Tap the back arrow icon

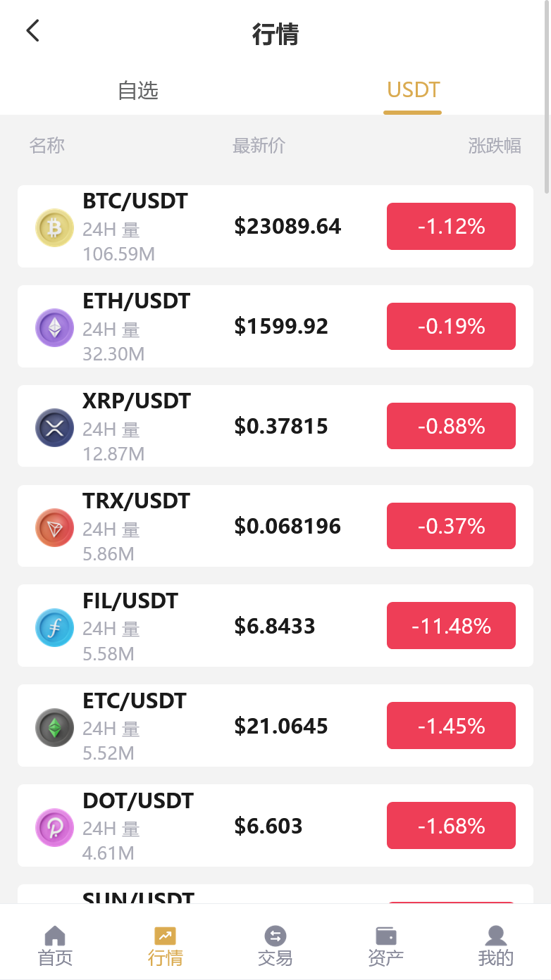[x=32, y=31]
